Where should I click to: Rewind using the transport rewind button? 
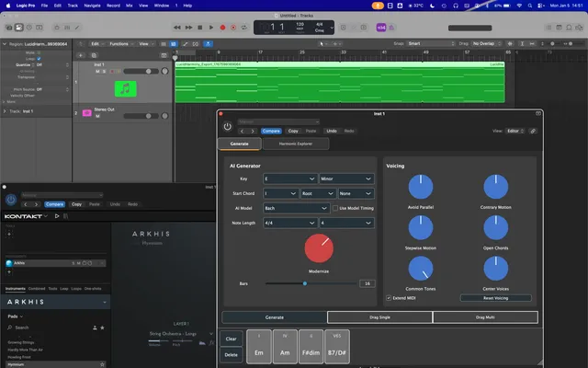[177, 28]
